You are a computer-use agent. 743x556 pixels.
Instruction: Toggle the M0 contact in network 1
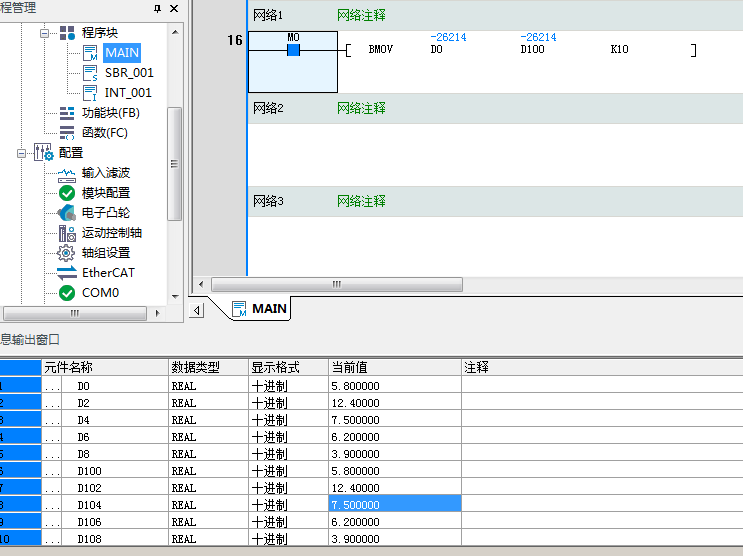pyautogui.click(x=293, y=49)
